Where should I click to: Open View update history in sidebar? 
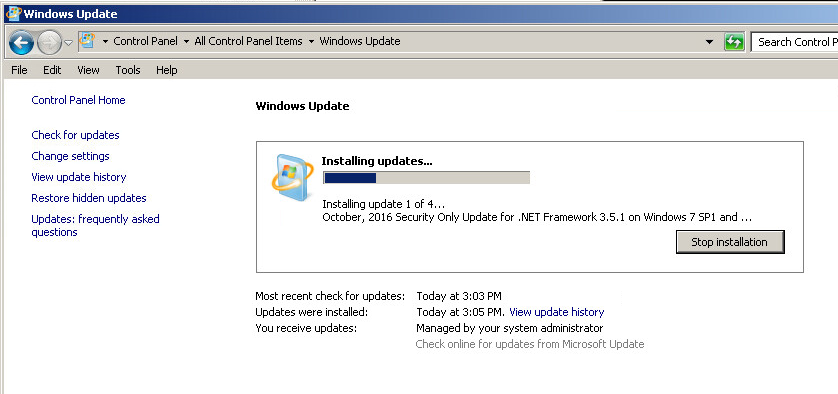pyautogui.click(x=79, y=177)
